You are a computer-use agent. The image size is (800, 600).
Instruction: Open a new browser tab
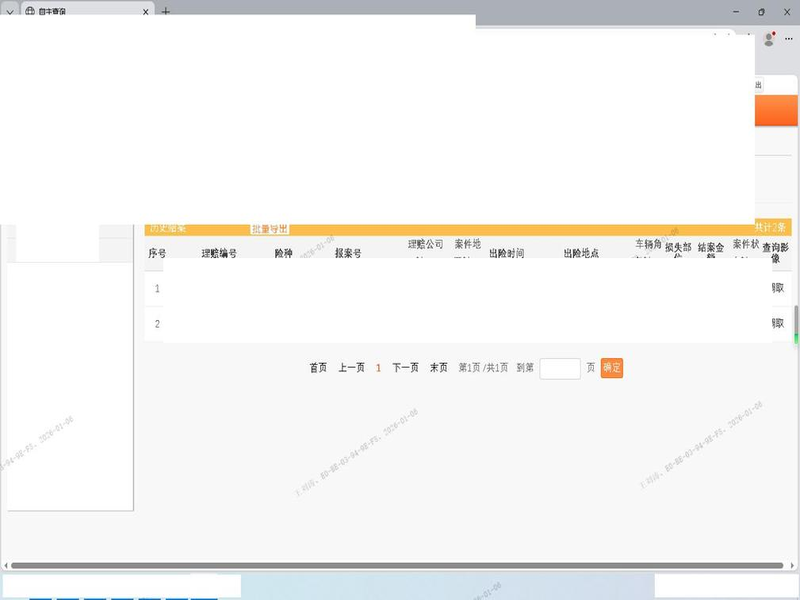tap(166, 12)
